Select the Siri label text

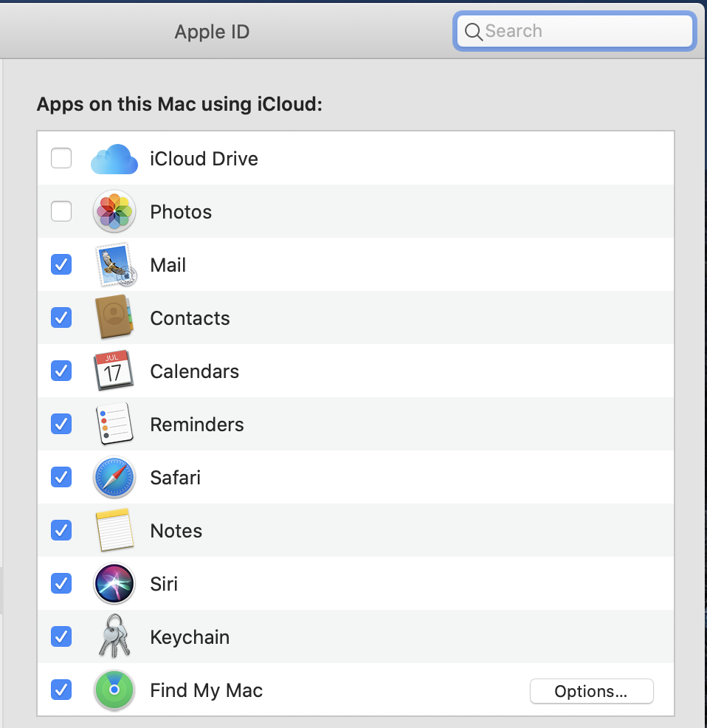tap(163, 584)
